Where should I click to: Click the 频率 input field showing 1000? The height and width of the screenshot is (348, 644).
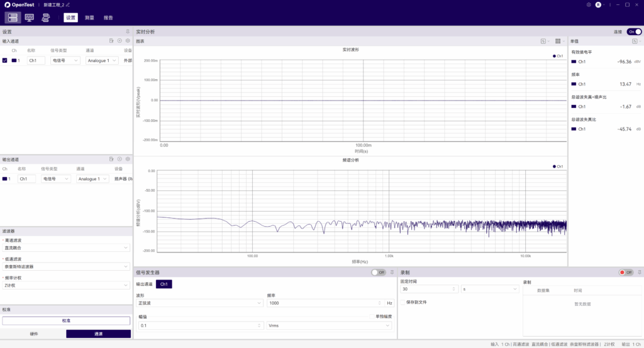(325, 303)
